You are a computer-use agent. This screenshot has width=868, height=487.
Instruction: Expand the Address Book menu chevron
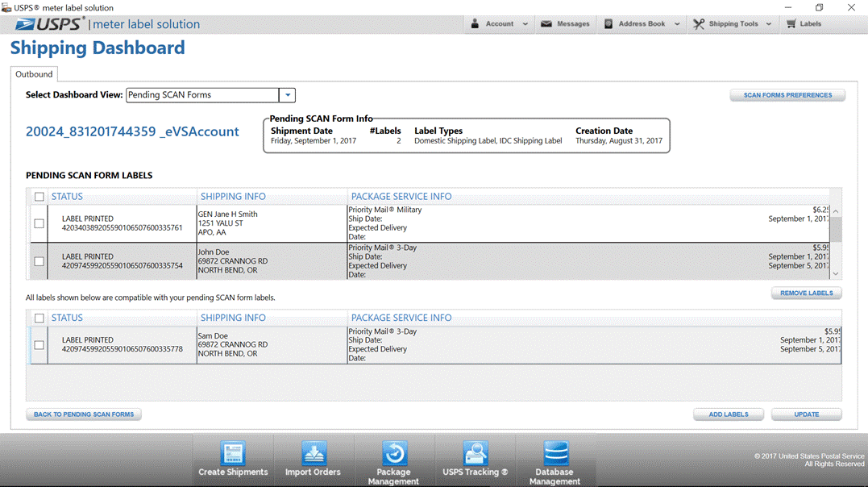click(x=676, y=24)
